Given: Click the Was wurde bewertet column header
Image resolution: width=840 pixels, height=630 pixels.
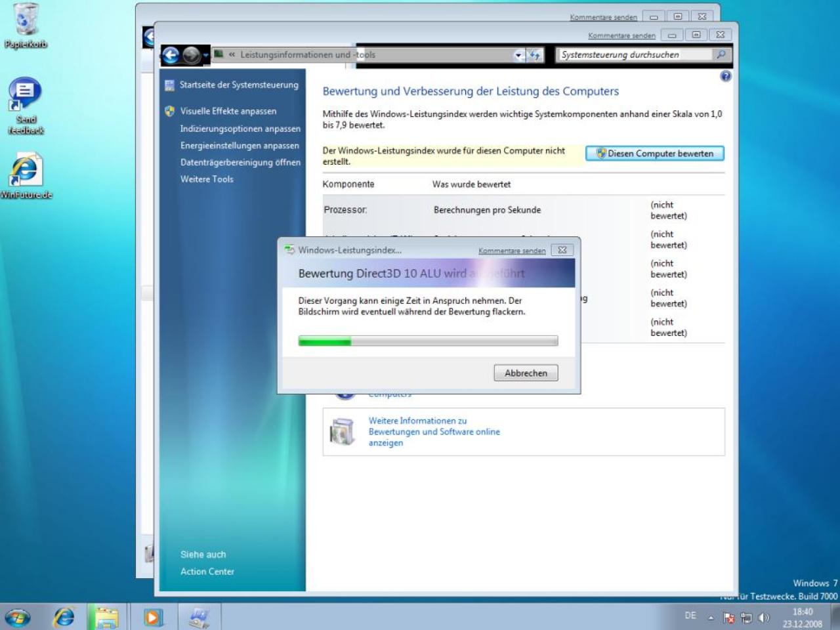Looking at the screenshot, I should point(471,184).
